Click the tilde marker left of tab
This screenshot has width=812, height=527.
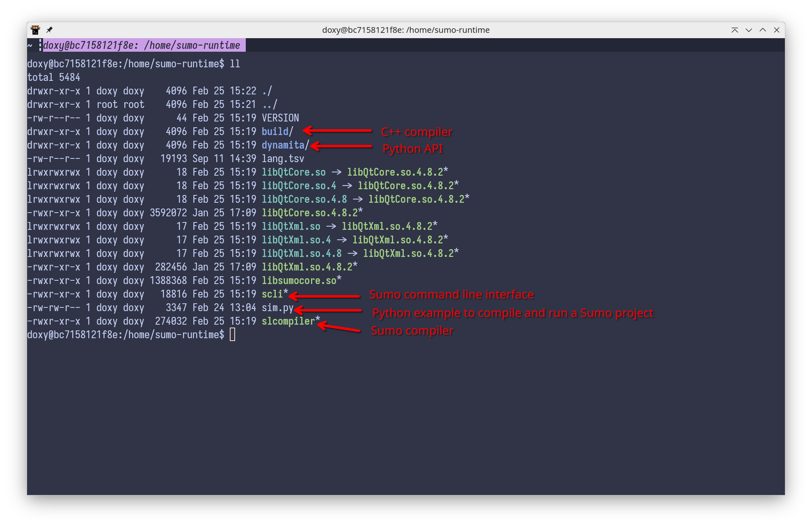(x=30, y=45)
